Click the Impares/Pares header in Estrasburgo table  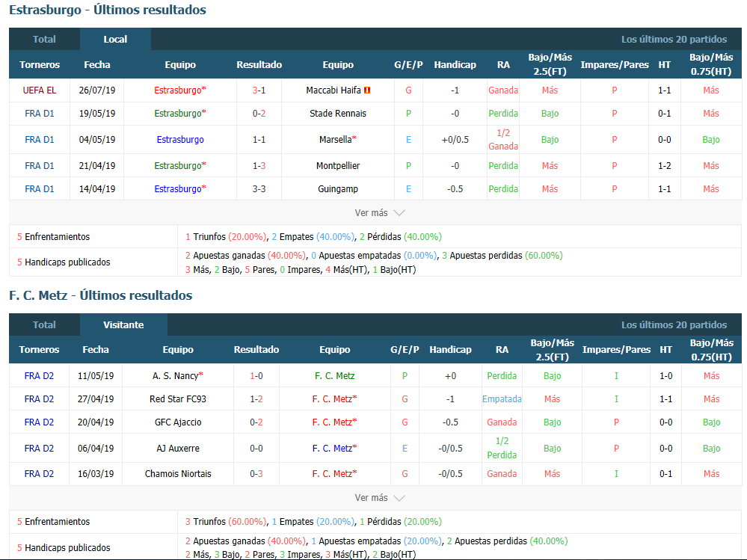pos(615,65)
